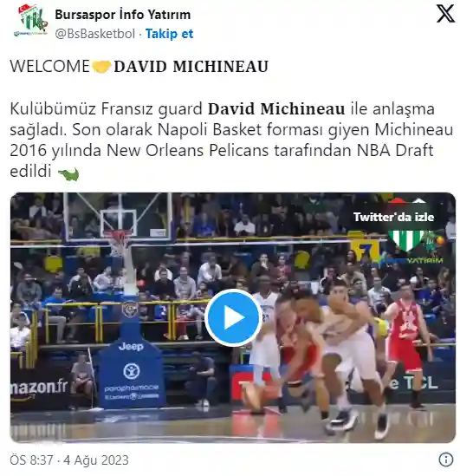Click the green crocodile emoji
This screenshot has height=476, width=460.
[x=68, y=174]
